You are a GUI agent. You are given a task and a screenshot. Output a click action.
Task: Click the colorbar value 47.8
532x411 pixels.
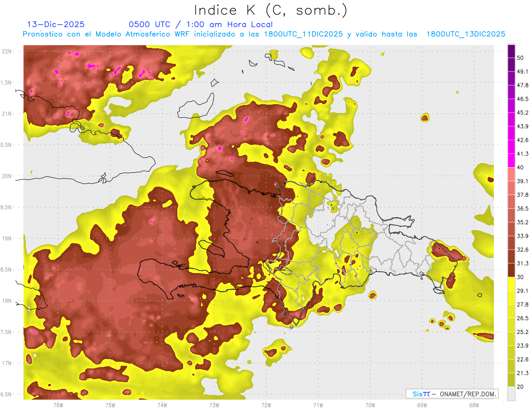click(x=523, y=85)
